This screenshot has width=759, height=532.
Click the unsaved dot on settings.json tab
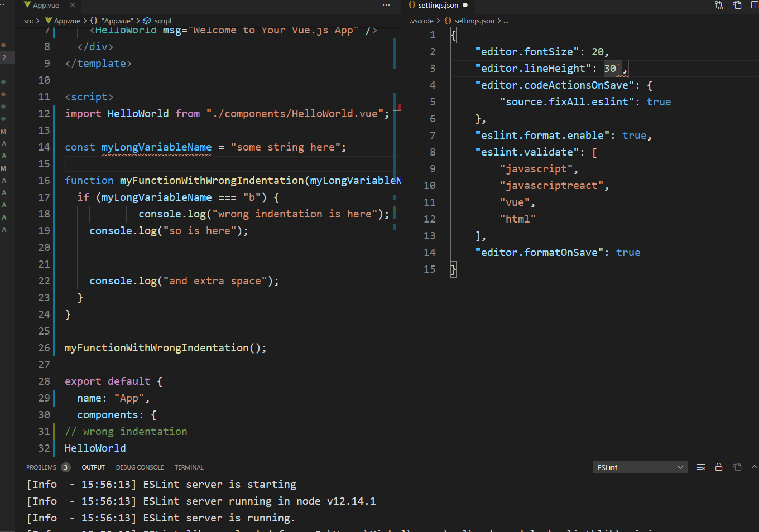pyautogui.click(x=465, y=5)
